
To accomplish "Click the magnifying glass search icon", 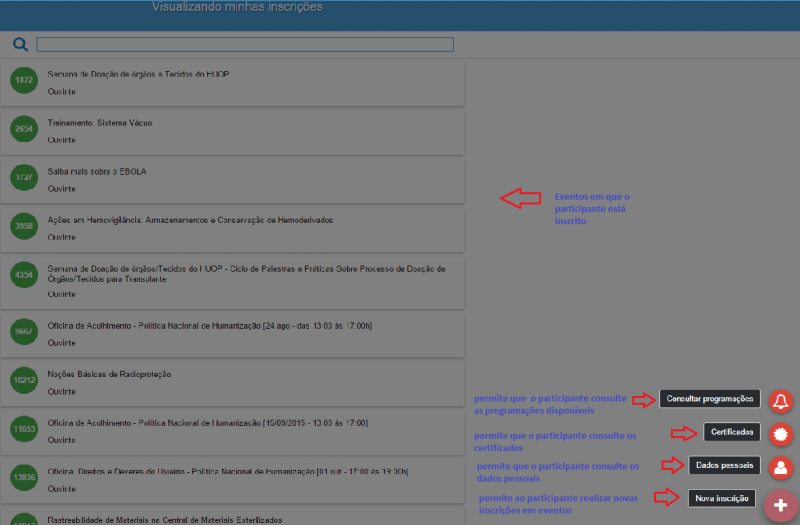I will click(20, 44).
